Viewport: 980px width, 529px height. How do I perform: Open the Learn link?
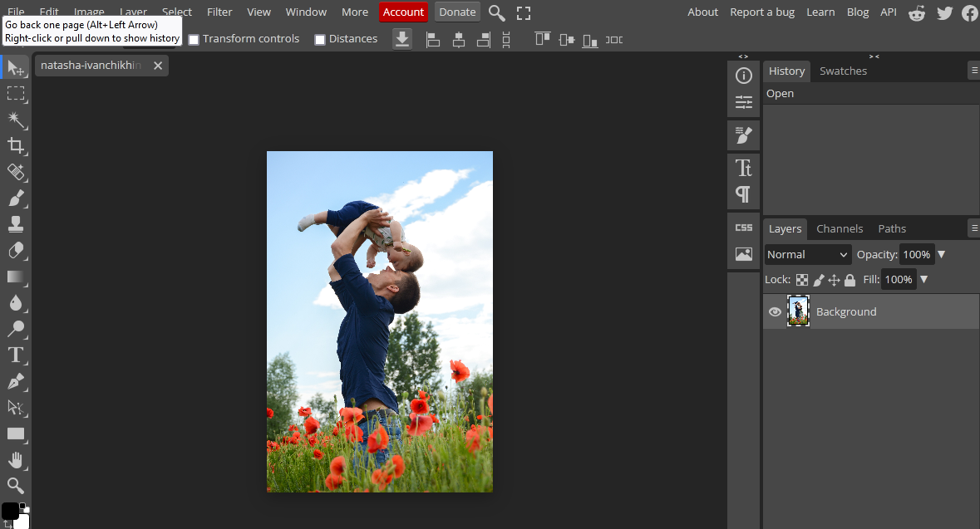coord(820,12)
